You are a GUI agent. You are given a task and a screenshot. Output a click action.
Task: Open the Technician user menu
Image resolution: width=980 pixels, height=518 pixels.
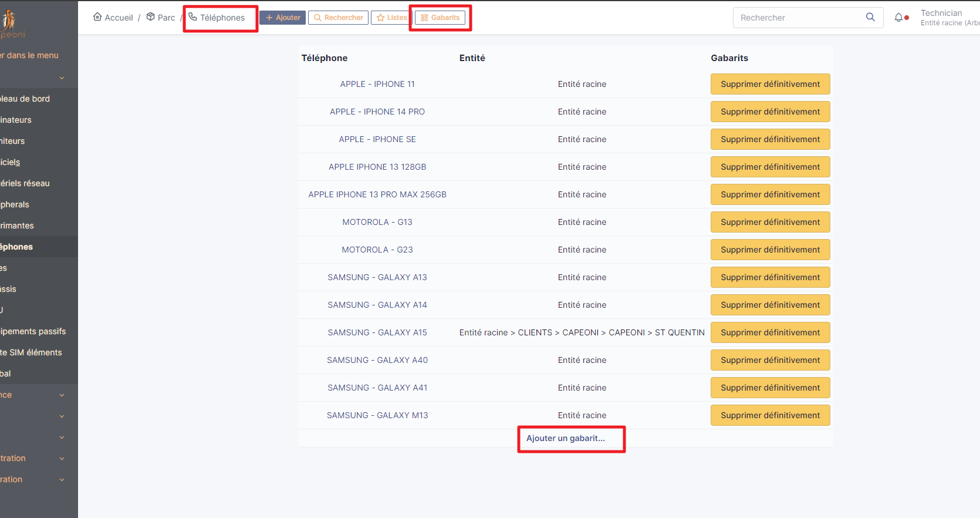click(x=949, y=18)
